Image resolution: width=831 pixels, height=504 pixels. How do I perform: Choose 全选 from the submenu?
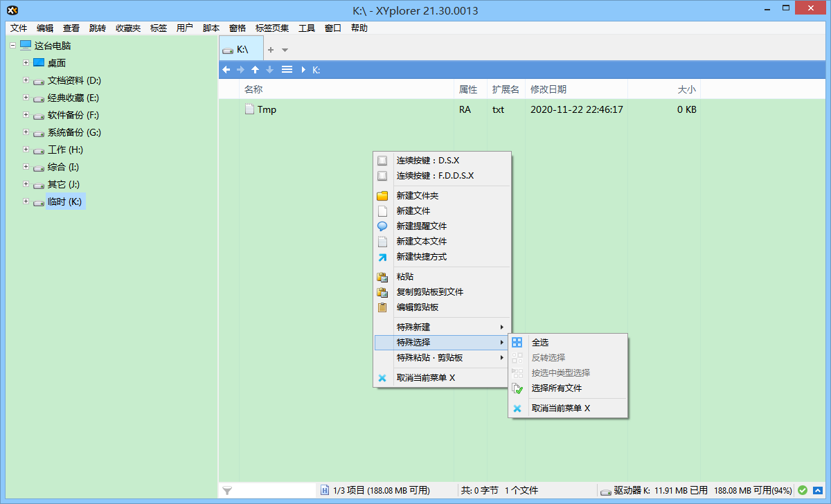(541, 342)
